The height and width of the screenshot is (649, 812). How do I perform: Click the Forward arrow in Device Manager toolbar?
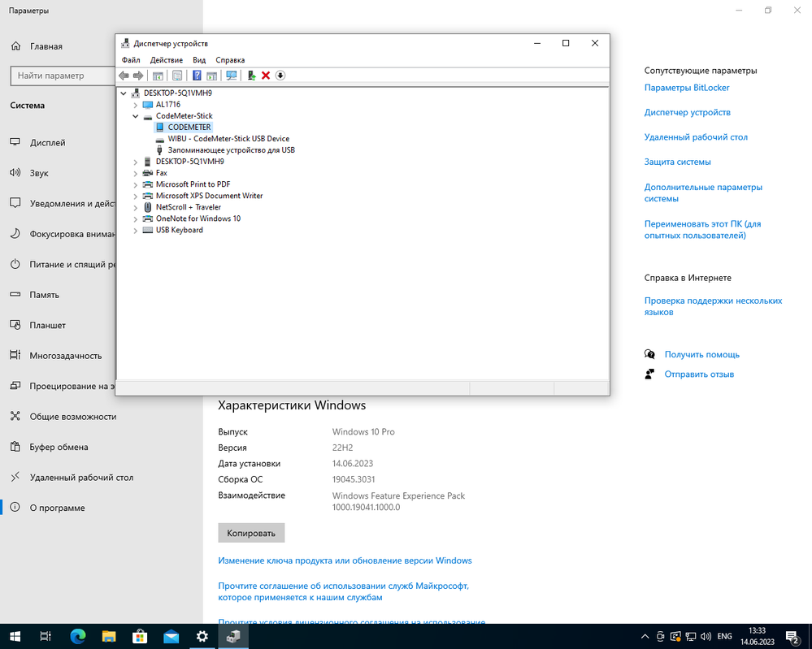pyautogui.click(x=138, y=76)
